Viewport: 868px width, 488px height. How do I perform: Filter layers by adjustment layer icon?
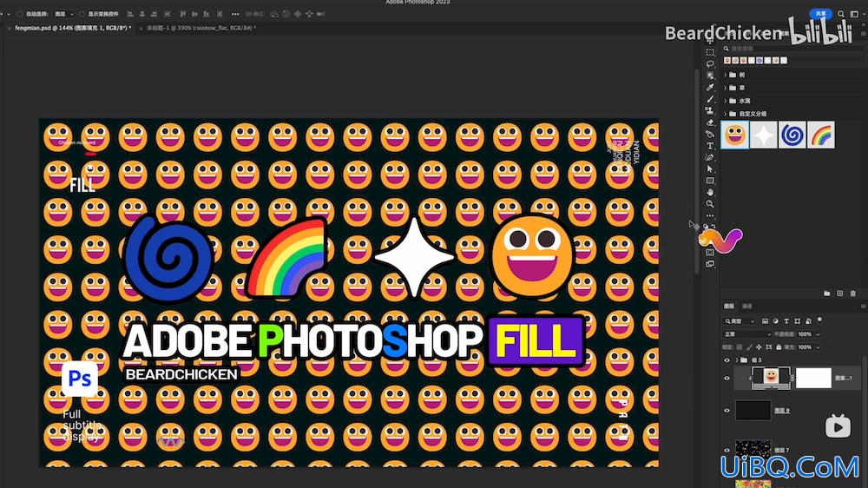click(x=775, y=321)
